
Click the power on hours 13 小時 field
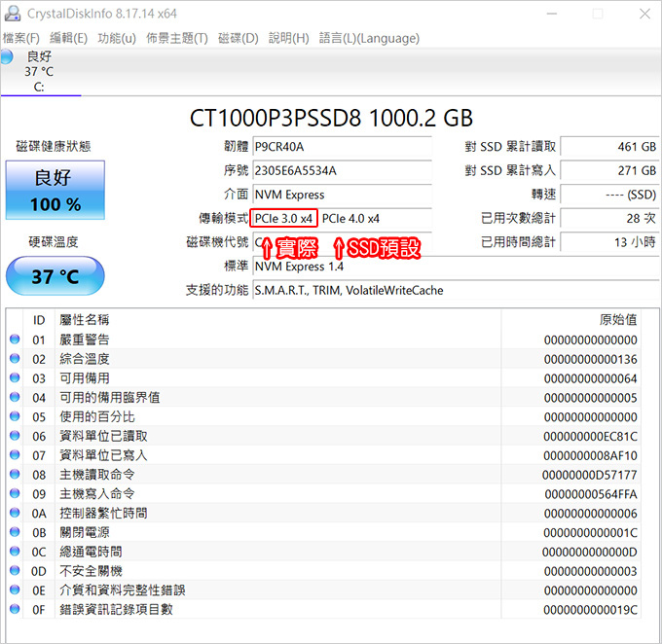[609, 242]
